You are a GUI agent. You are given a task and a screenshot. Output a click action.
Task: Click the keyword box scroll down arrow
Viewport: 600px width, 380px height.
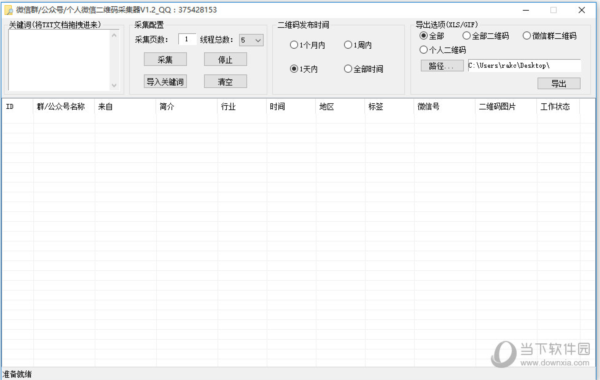pyautogui.click(x=114, y=85)
